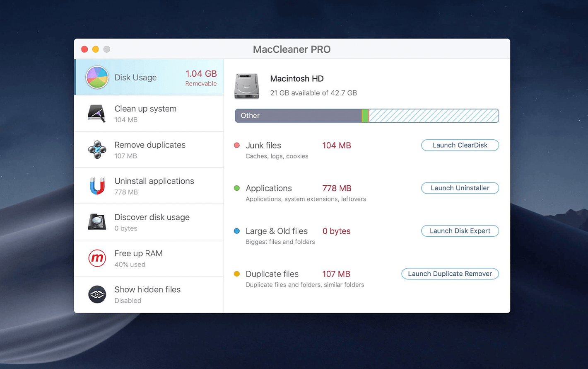The image size is (588, 369).
Task: Click "Caches, logs, cookies" description
Action: click(x=277, y=156)
